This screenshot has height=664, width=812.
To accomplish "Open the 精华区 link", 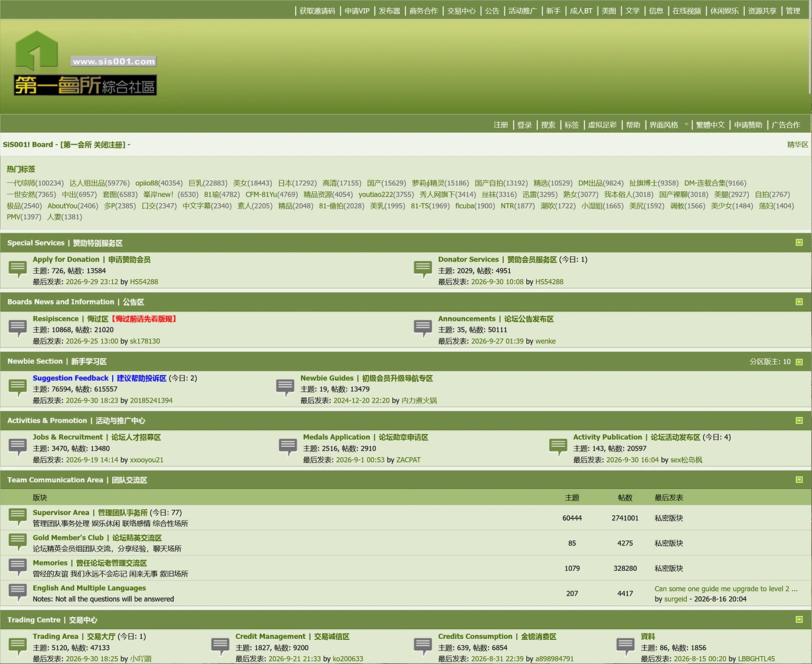I will 797,145.
